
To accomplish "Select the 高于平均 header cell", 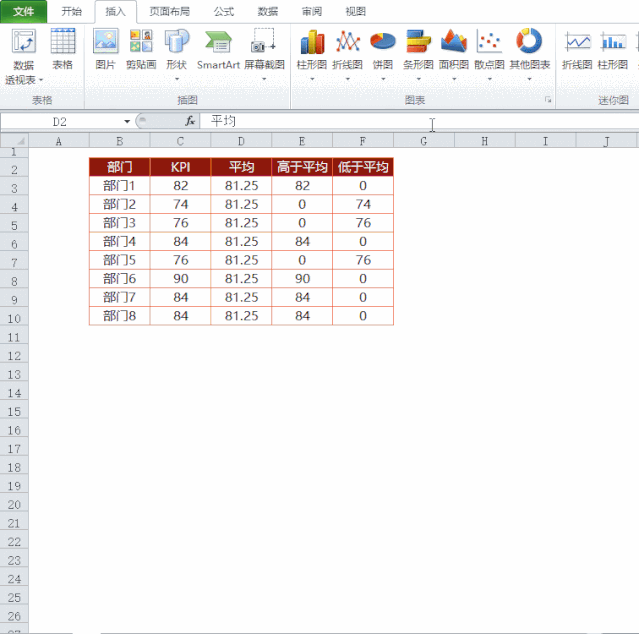I will (x=302, y=166).
